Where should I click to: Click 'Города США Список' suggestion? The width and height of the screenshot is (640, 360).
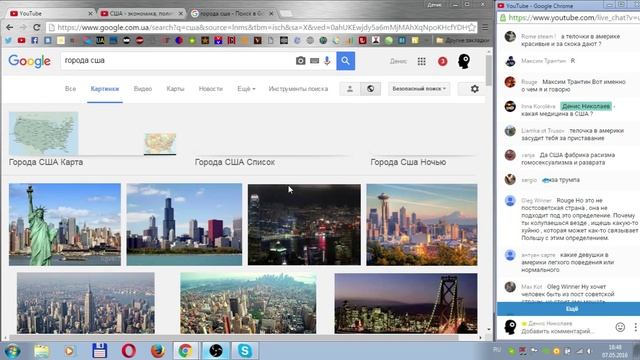point(235,162)
